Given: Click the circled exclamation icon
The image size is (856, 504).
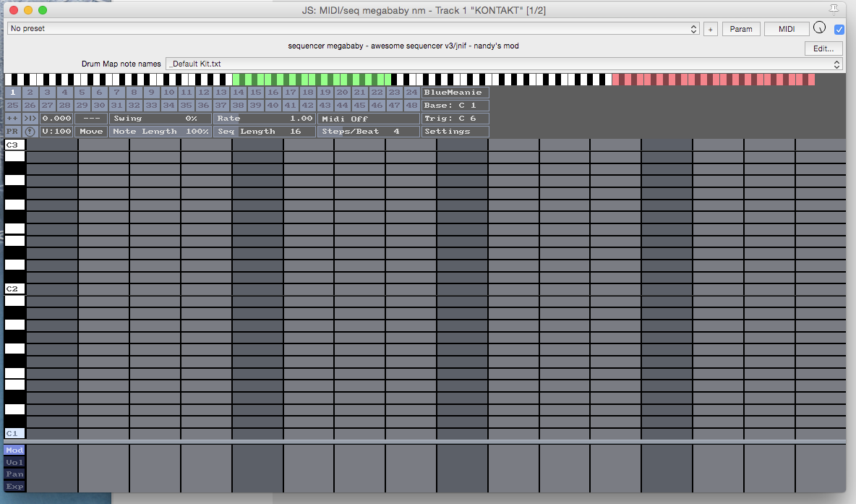Looking at the screenshot, I should pos(30,132).
